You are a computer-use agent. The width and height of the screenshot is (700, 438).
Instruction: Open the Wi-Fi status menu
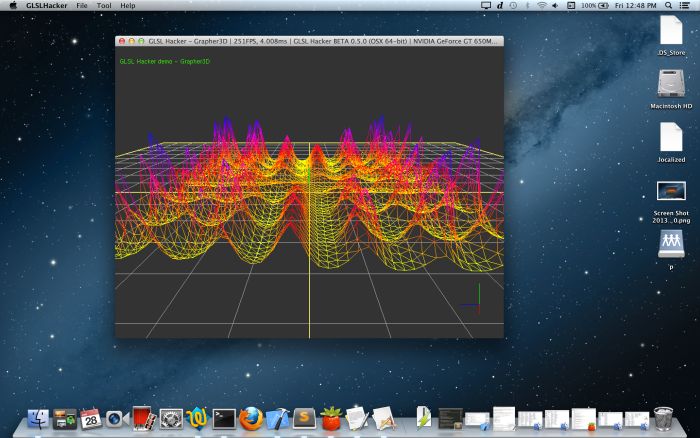[542, 5]
